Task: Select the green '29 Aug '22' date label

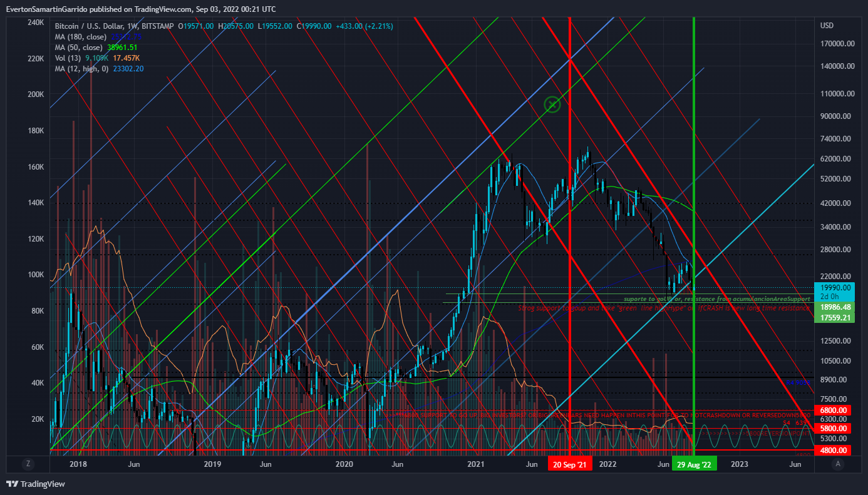Action: [x=694, y=464]
